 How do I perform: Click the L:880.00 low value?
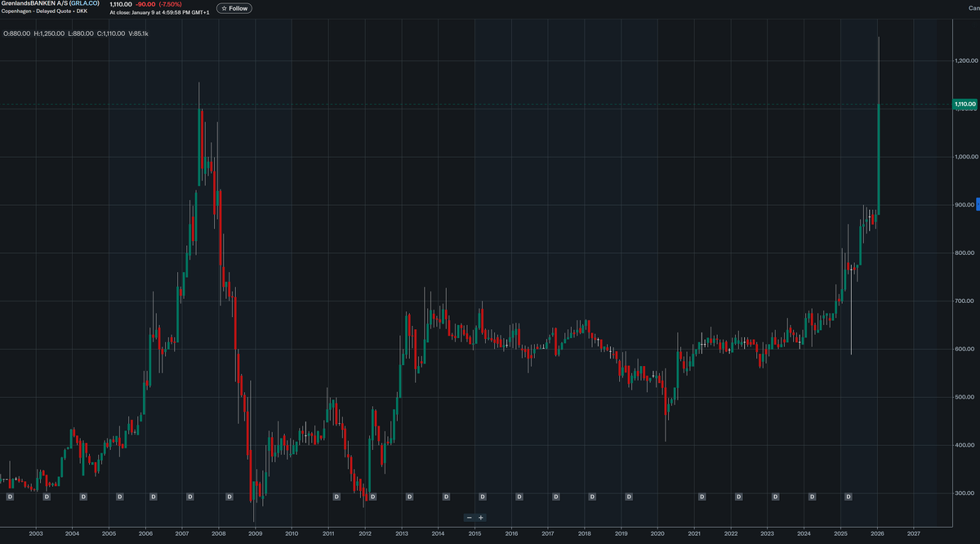(82, 33)
